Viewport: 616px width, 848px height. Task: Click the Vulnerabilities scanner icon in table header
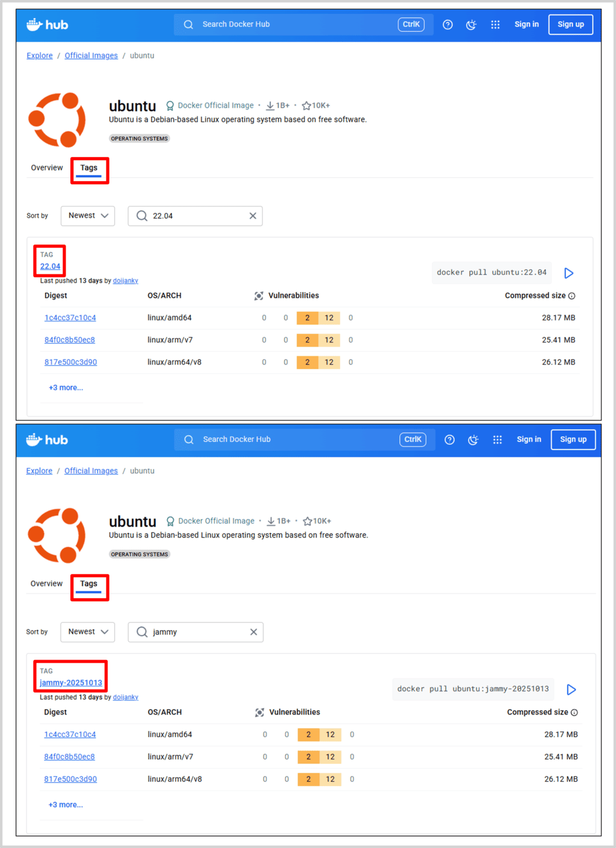259,296
